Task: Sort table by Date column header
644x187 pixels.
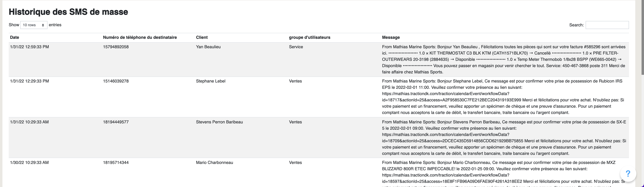Action: (x=15, y=38)
